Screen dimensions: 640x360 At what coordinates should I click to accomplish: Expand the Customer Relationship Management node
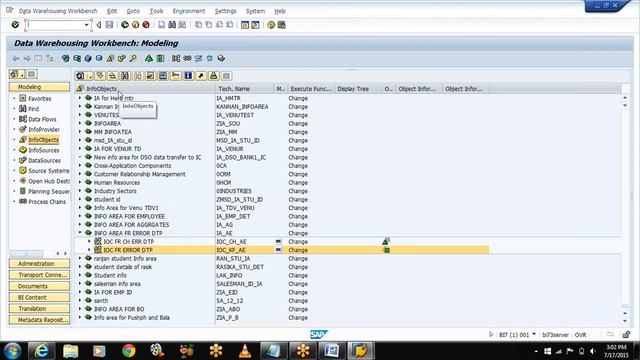pyautogui.click(x=80, y=174)
